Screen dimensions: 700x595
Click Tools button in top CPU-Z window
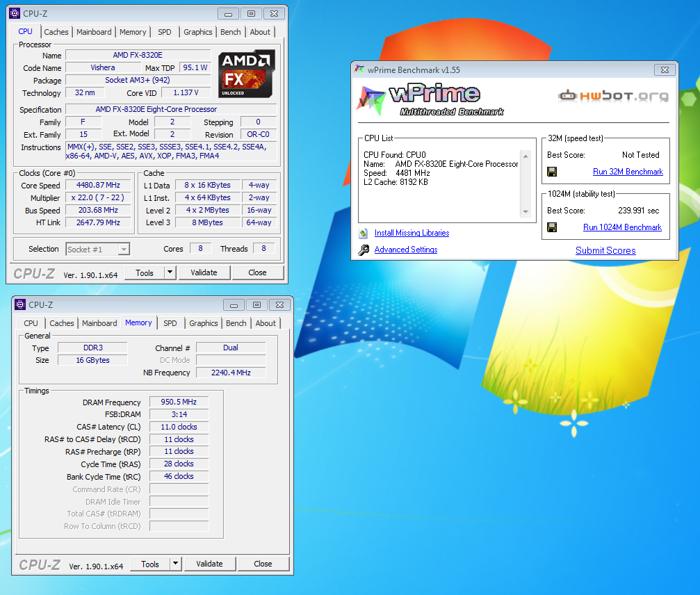[x=144, y=272]
